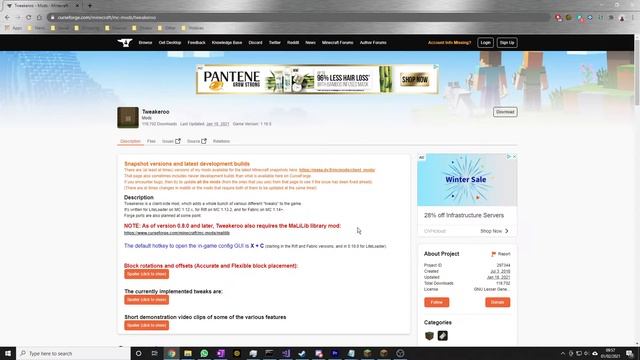Expand the currently implemented tweaks spoiler

coord(147,300)
